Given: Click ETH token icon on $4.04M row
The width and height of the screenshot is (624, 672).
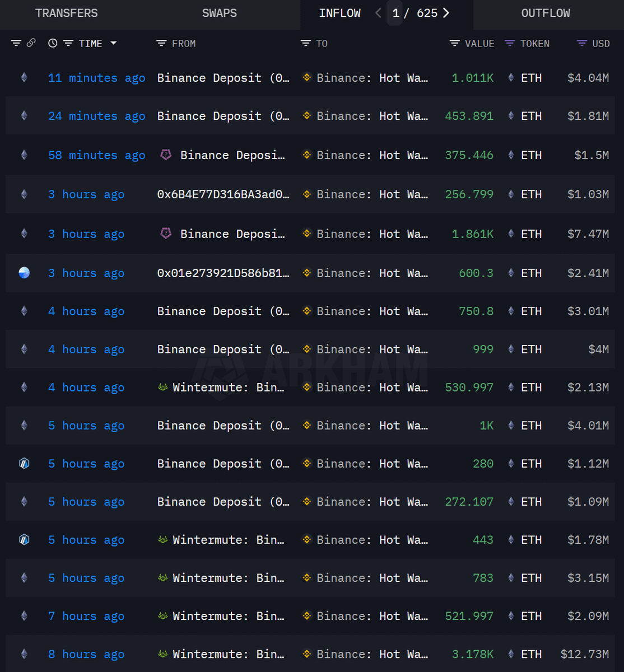Looking at the screenshot, I should (511, 78).
